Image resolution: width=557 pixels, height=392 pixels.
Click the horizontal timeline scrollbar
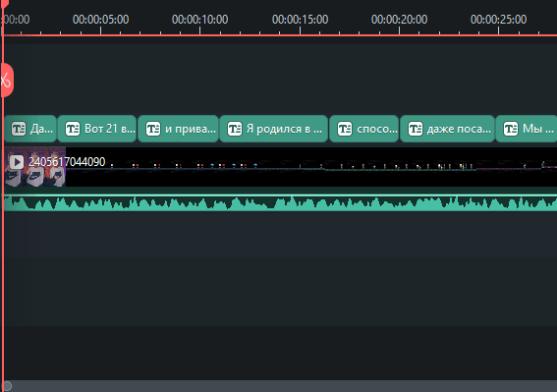click(279, 386)
